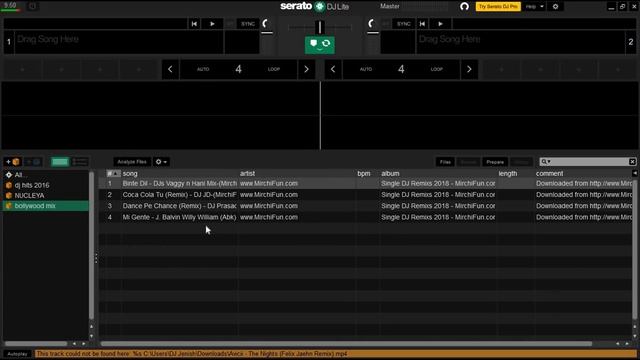Click the headphone cue icon

(x=464, y=6)
